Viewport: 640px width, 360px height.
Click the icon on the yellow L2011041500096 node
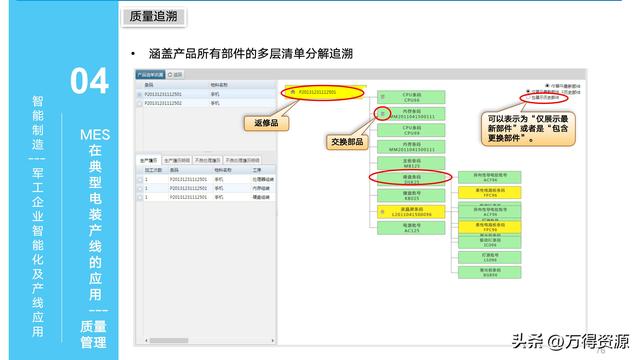click(x=382, y=212)
